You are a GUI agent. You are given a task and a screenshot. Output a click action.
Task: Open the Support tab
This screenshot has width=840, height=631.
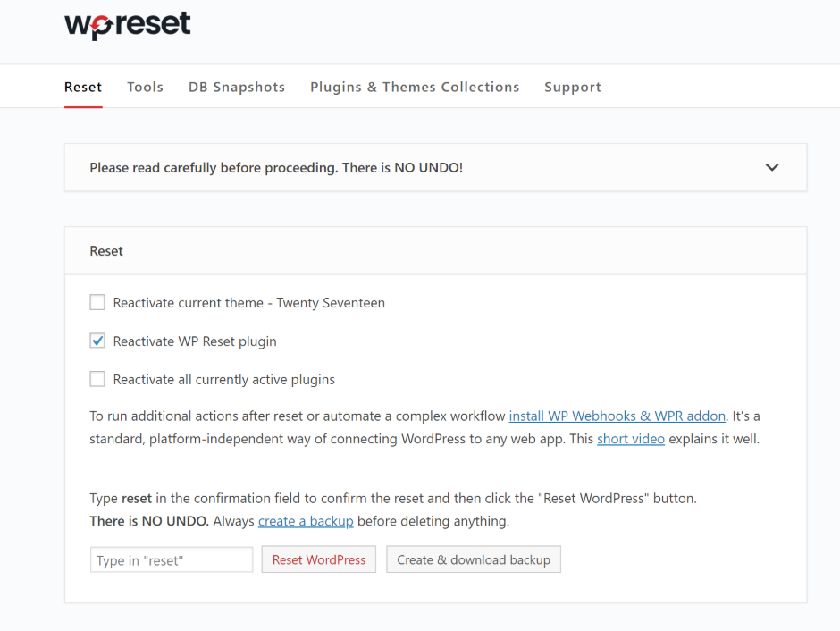pyautogui.click(x=573, y=87)
